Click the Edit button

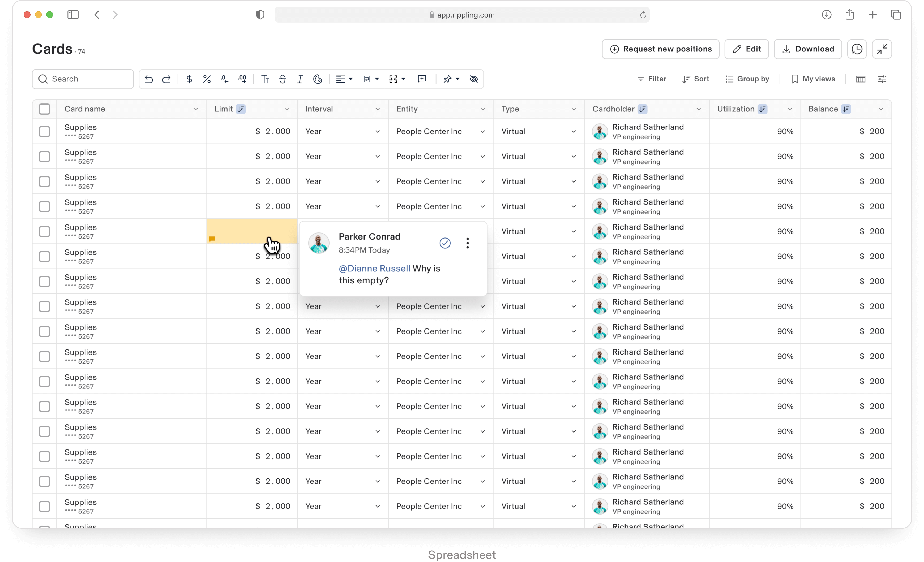click(747, 49)
